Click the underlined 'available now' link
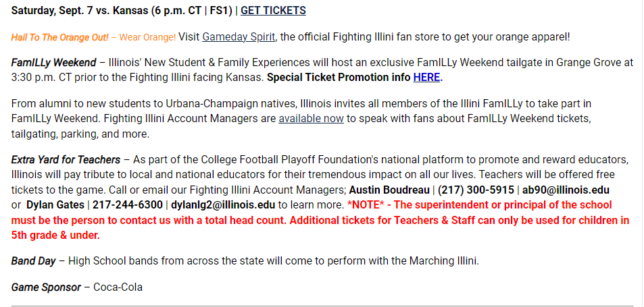644x307 pixels. (311, 119)
